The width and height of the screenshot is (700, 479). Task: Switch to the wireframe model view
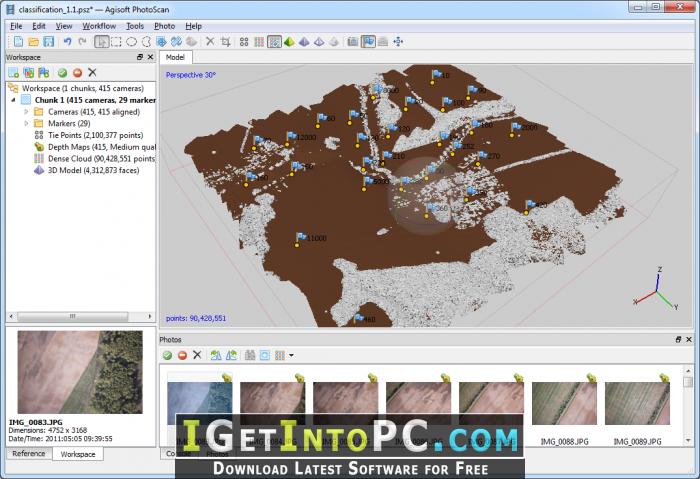pos(319,42)
